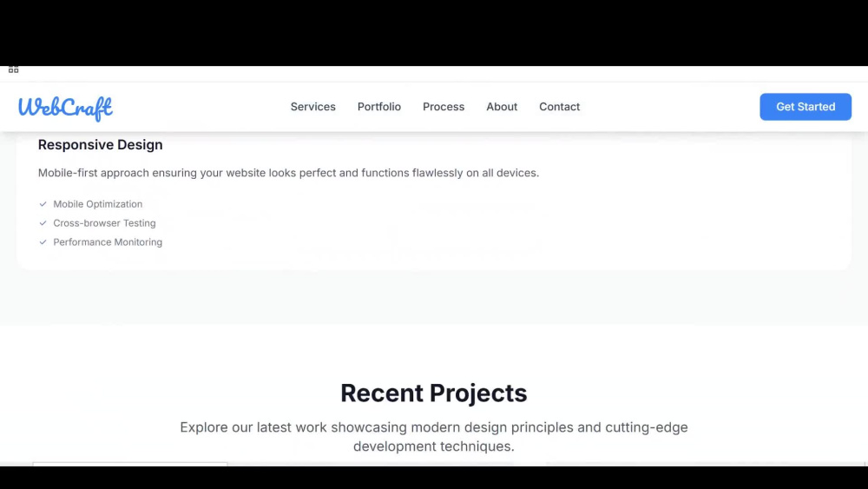Screen dimensions: 868x489
Task: Open the Contact nav link
Action: pos(559,107)
